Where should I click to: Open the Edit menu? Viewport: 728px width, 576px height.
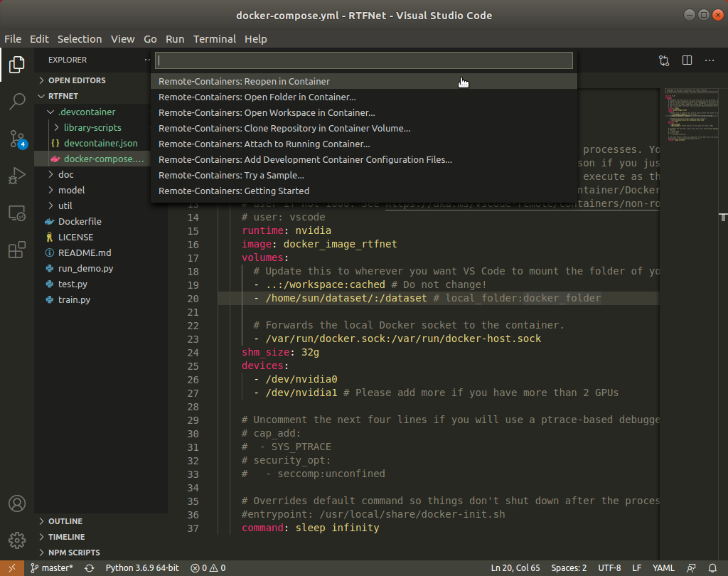[x=39, y=39]
